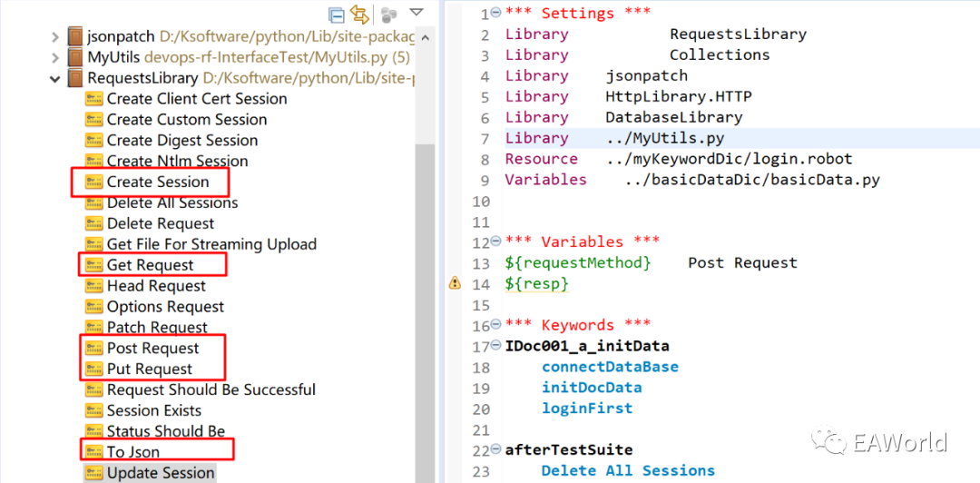Image resolution: width=980 pixels, height=483 pixels.
Task: Click keyword icon beside Patch Request
Action: click(x=93, y=327)
